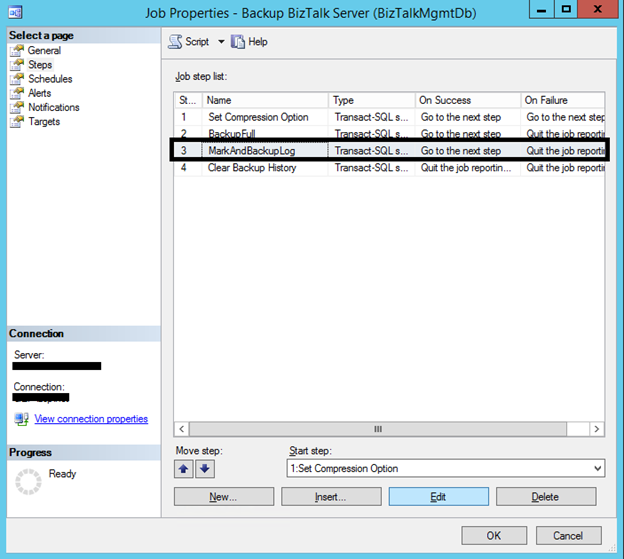The width and height of the screenshot is (624, 559).
Task: Open the General page
Action: tap(44, 51)
